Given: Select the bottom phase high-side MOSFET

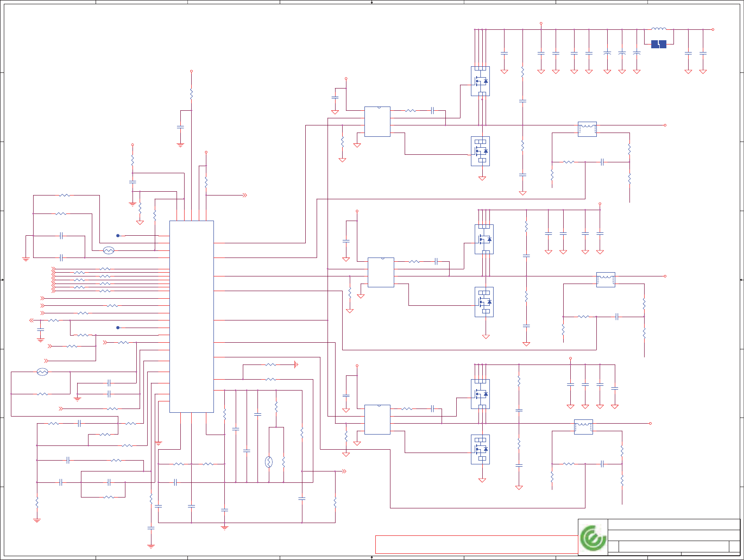Looking at the screenshot, I should [x=480, y=394].
